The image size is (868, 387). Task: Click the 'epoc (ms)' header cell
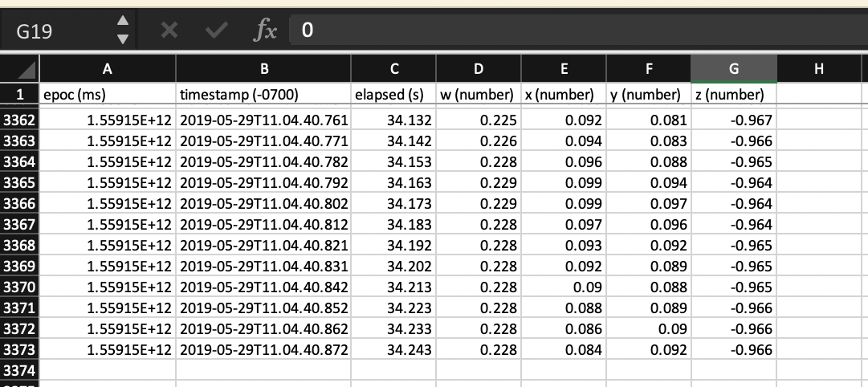tap(107, 96)
